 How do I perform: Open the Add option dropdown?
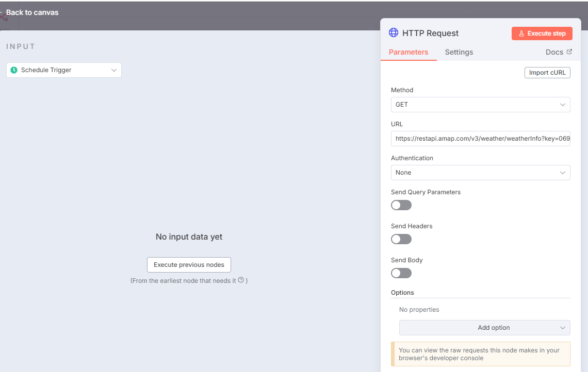tap(484, 328)
